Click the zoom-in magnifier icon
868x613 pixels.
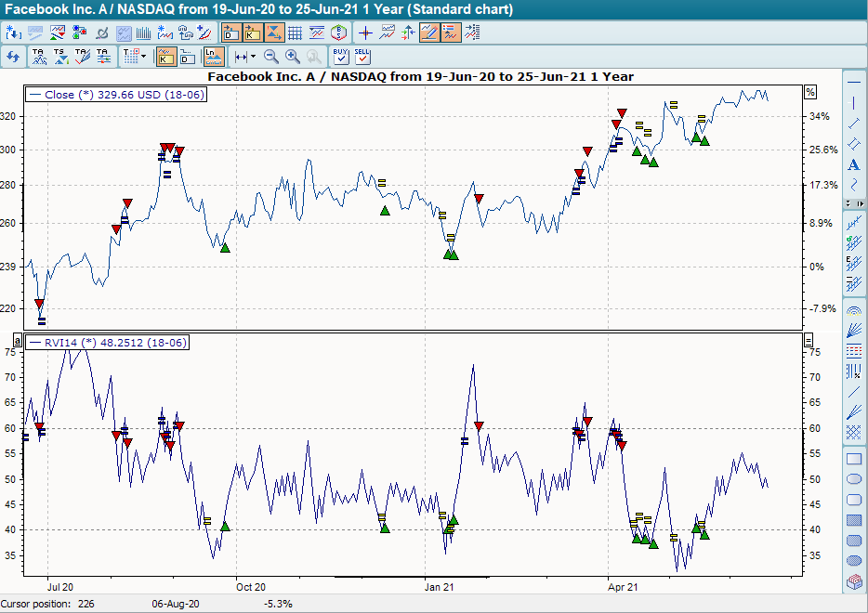[x=293, y=57]
